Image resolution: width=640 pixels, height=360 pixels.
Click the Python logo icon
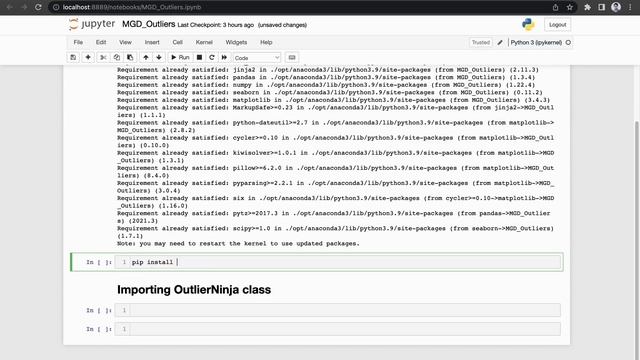click(529, 24)
